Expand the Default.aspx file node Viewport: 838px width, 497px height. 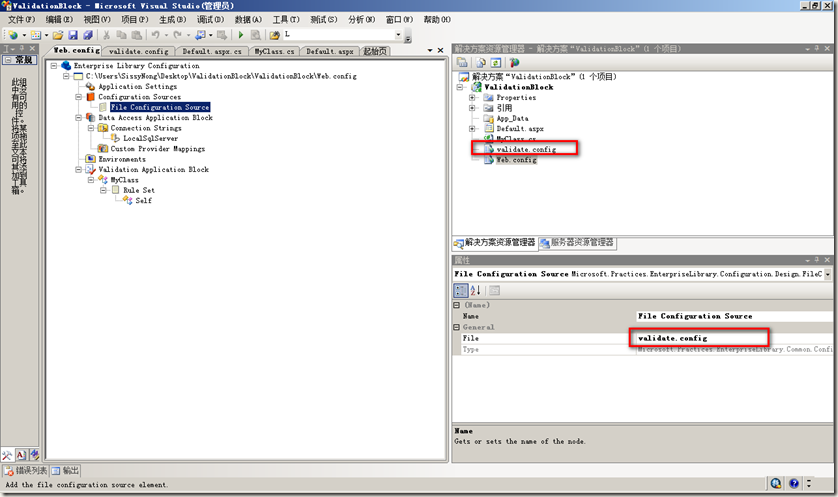472,129
